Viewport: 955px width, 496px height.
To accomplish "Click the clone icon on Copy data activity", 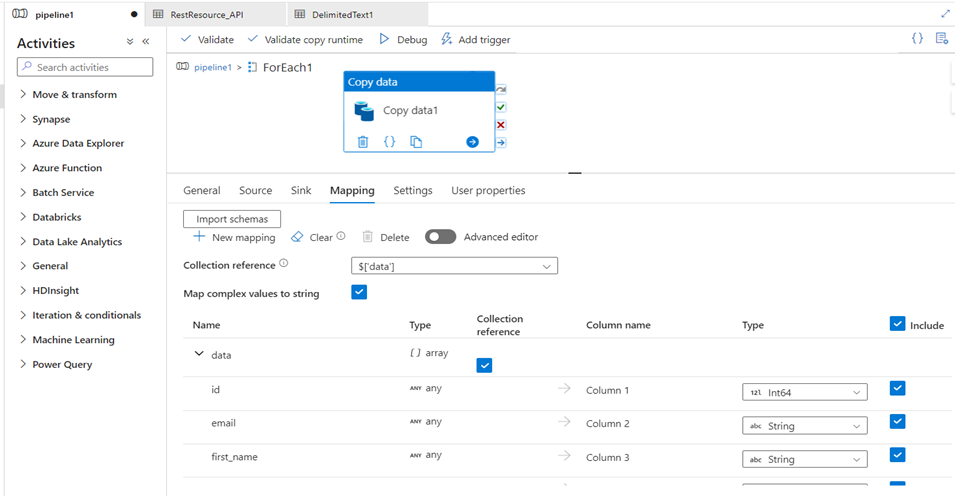I will [x=416, y=142].
